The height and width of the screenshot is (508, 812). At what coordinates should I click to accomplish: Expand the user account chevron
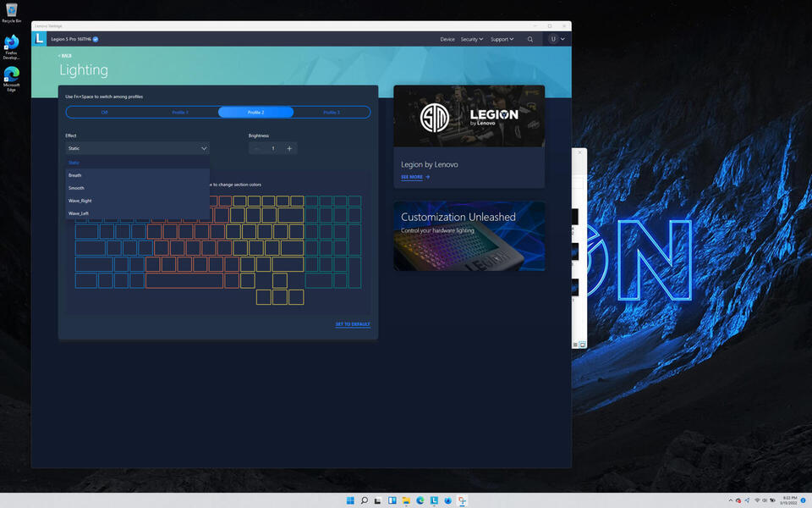[x=562, y=40]
